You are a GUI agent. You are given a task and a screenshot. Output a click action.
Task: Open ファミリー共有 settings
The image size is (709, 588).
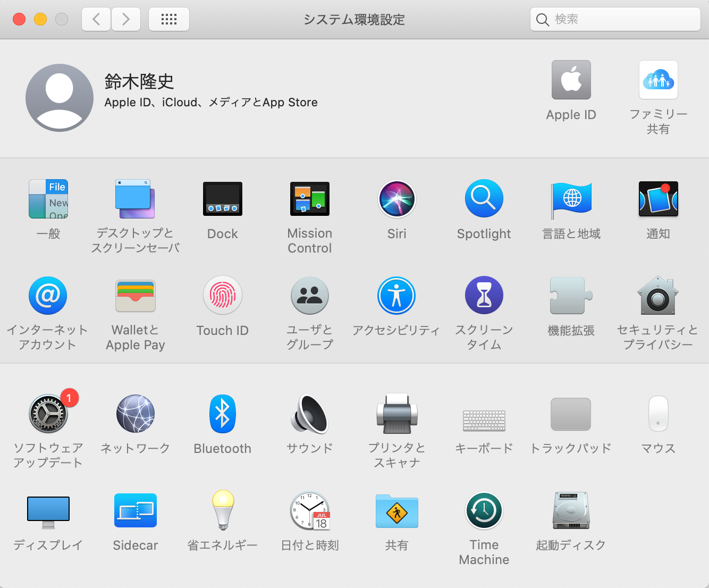(658, 80)
